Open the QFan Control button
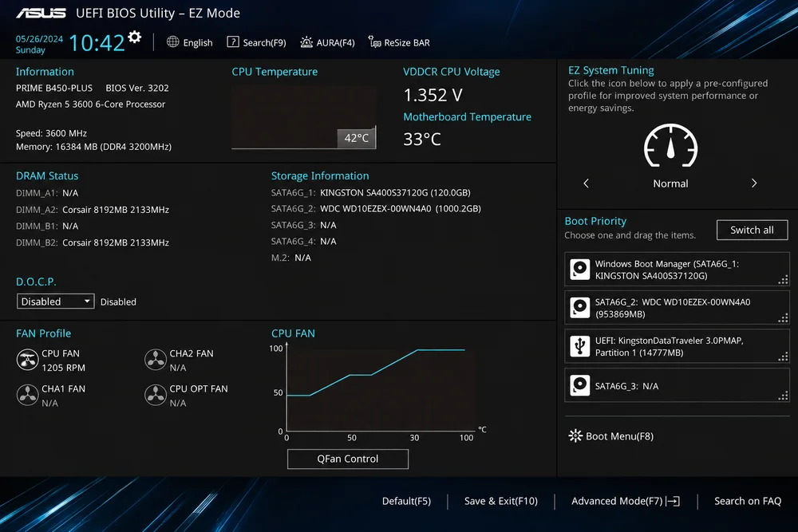798x532 pixels. coord(348,459)
